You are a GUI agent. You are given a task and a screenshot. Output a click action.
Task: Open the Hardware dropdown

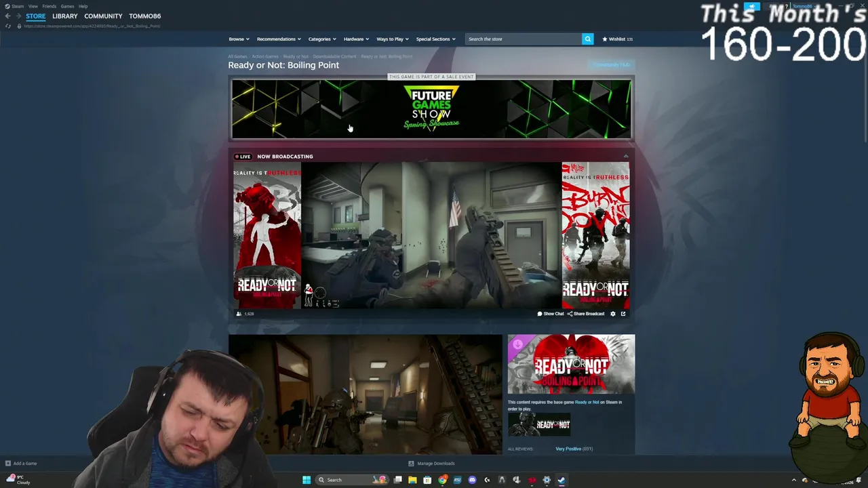click(356, 39)
